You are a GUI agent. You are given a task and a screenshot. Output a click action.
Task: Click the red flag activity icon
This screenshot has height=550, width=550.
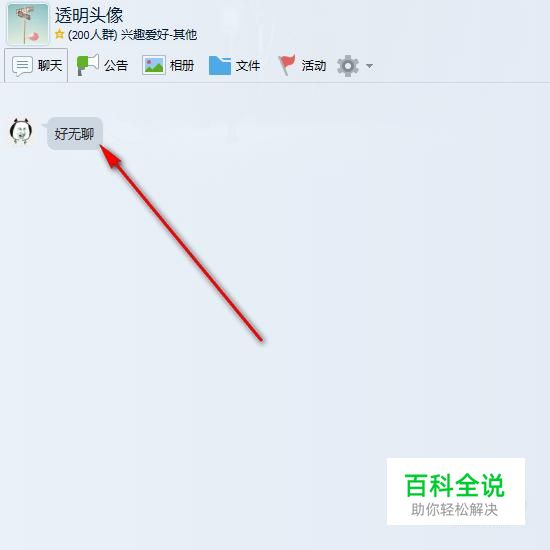[287, 65]
